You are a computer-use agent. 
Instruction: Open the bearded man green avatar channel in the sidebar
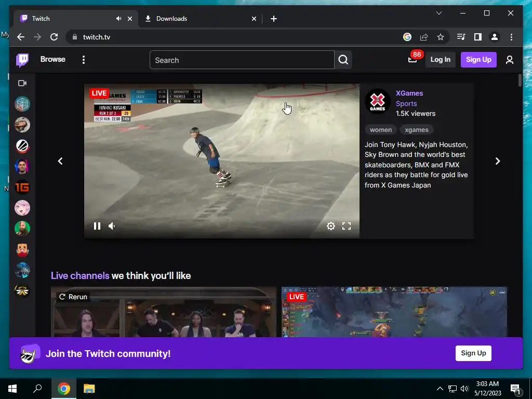[x=22, y=229]
